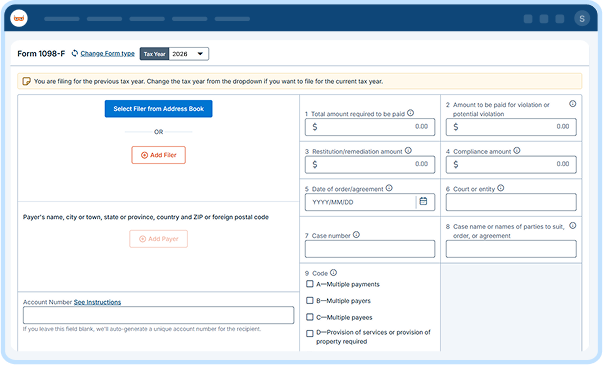Click the note icon in the warning banner
Screen dimensions: 603x365
tap(27, 81)
